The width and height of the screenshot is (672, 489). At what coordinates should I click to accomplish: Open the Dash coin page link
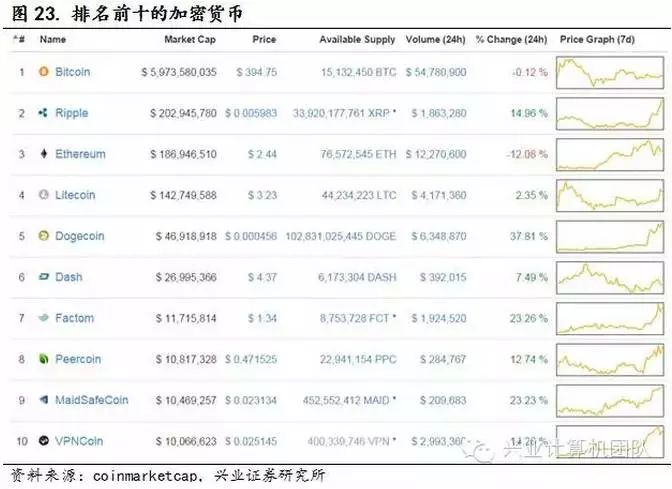[x=69, y=277]
